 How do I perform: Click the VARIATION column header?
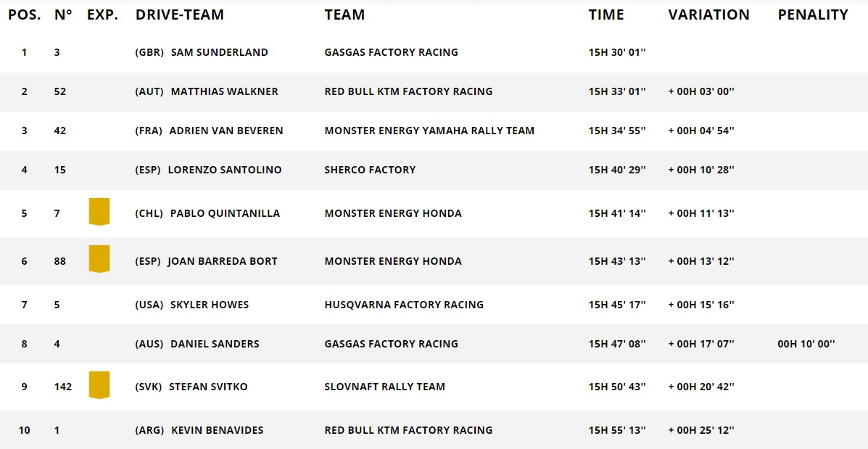point(708,15)
